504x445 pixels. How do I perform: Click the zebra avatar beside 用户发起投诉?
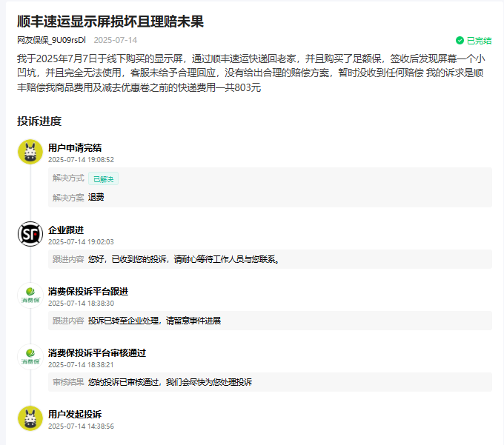pyautogui.click(x=30, y=418)
